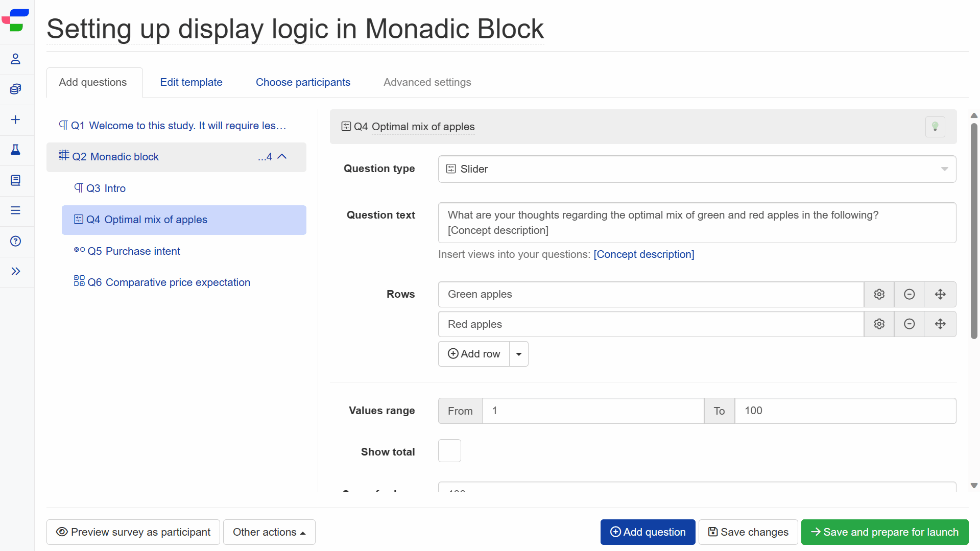Select Q3 Intro question
Viewport: 980px width, 551px height.
(x=184, y=188)
